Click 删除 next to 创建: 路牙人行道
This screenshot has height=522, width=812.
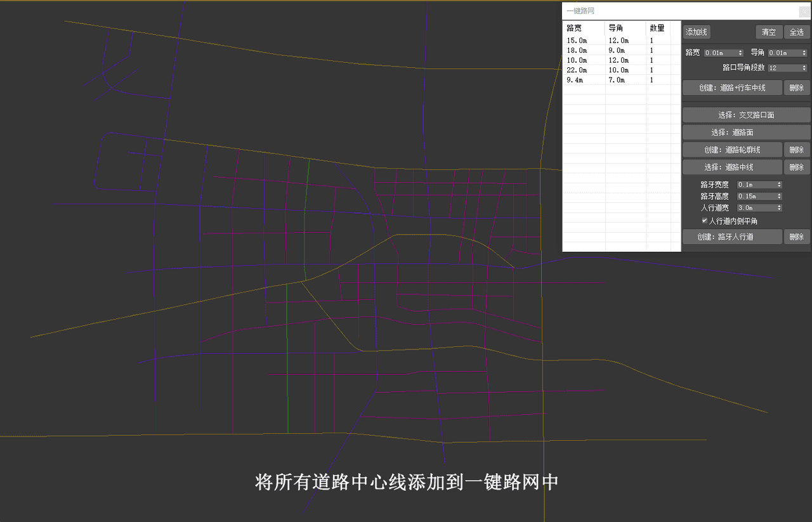pyautogui.click(x=797, y=237)
